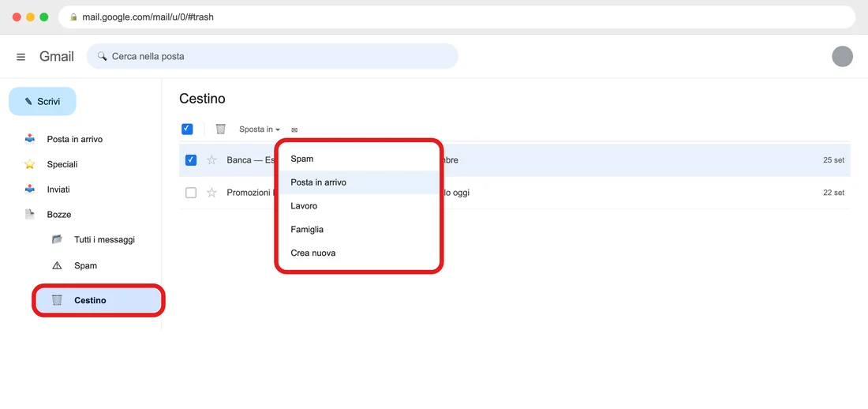The image size is (868, 409).
Task: Click the Gmail logo text
Action: click(x=57, y=57)
